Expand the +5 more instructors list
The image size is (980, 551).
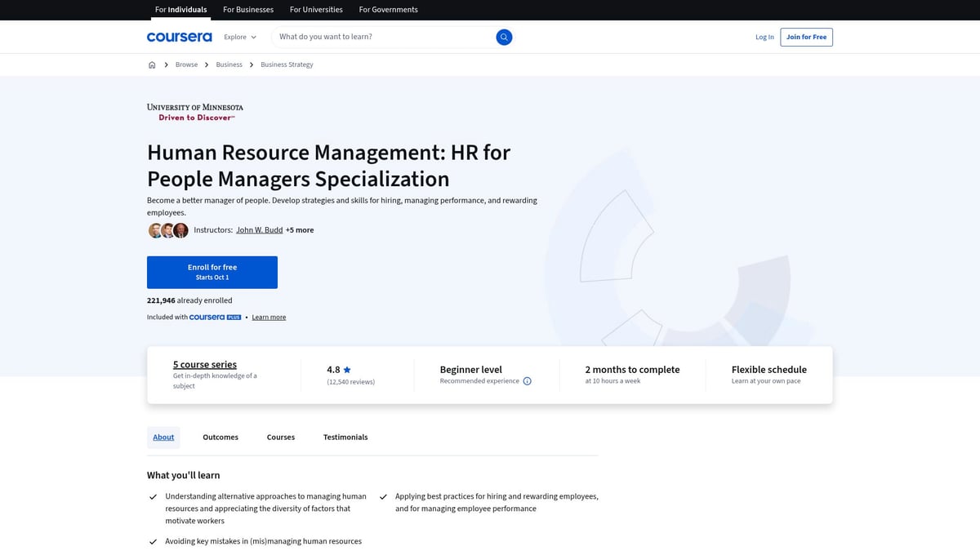click(x=300, y=230)
